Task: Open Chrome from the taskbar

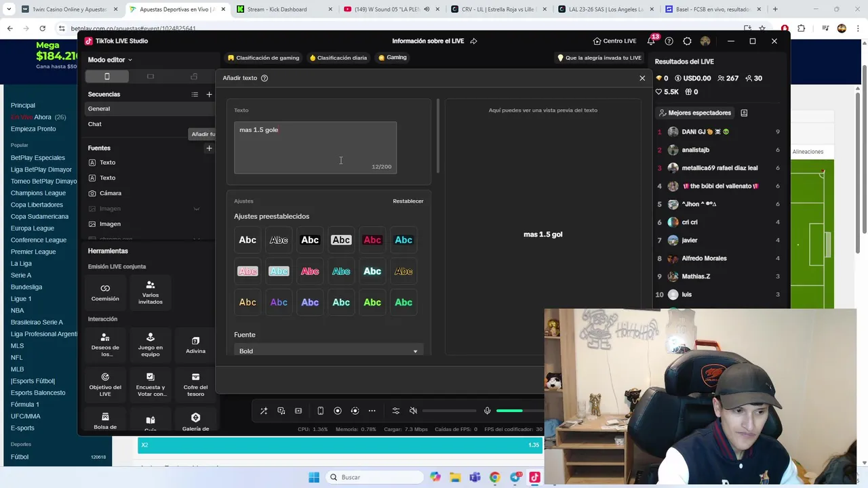Action: [494, 477]
